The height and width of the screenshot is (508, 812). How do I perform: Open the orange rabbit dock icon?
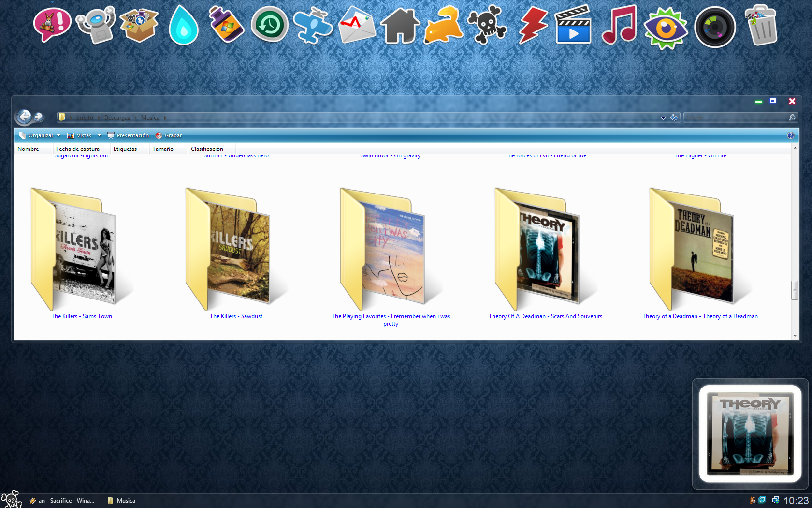pyautogui.click(x=443, y=25)
